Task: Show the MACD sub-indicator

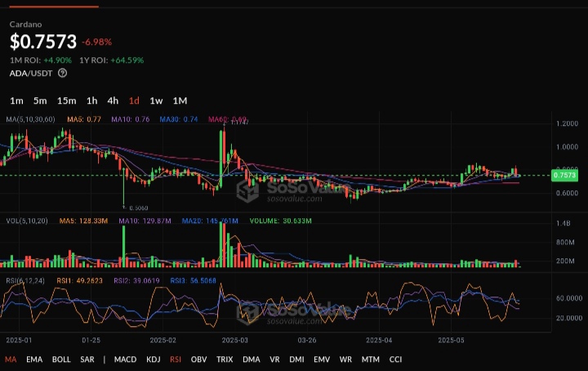Action: click(x=125, y=360)
